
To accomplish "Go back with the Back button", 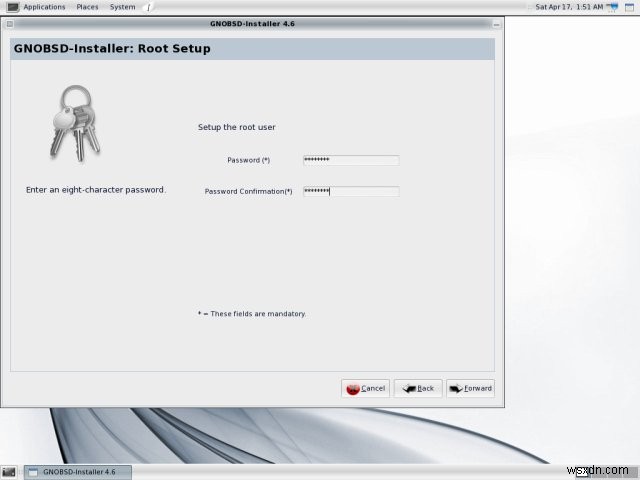I will tap(418, 388).
